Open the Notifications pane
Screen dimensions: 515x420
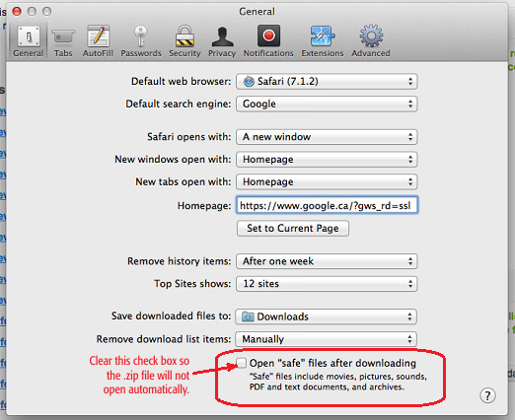pyautogui.click(x=268, y=41)
